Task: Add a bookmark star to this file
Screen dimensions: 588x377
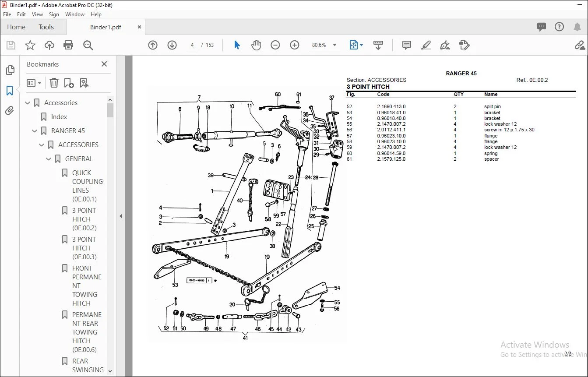Action: (30, 45)
